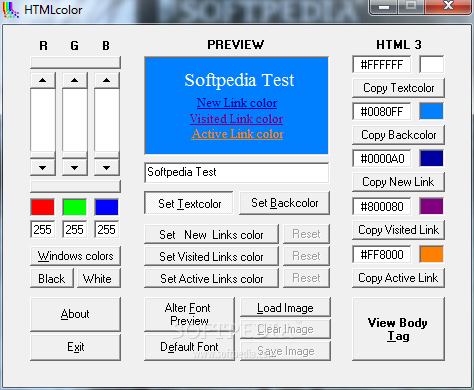This screenshot has height=390, width=474.
Task: Click the red color swatch
Action: [x=43, y=207]
